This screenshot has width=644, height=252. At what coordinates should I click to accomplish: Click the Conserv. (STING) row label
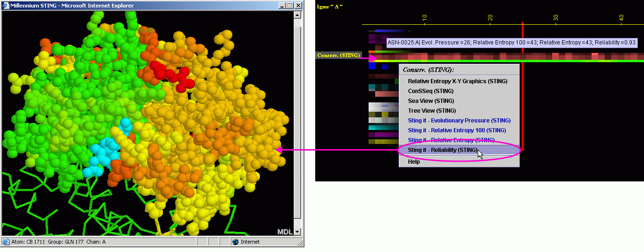point(339,55)
